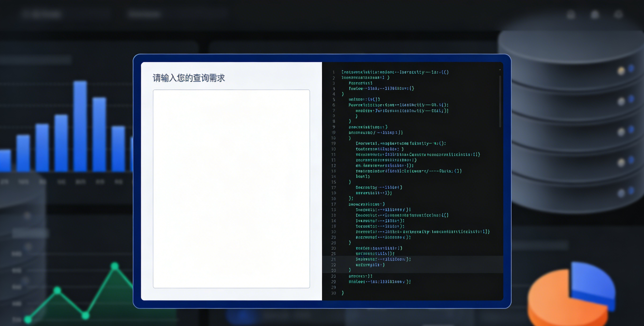The image size is (644, 326).
Task: Click the code editor vertical scrollbar thumb
Action: (x=500, y=101)
